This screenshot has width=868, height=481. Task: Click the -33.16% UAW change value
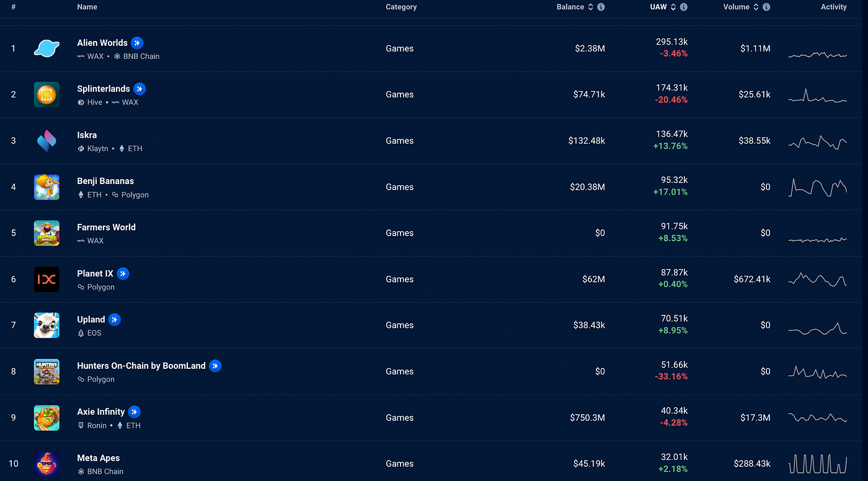[671, 377]
